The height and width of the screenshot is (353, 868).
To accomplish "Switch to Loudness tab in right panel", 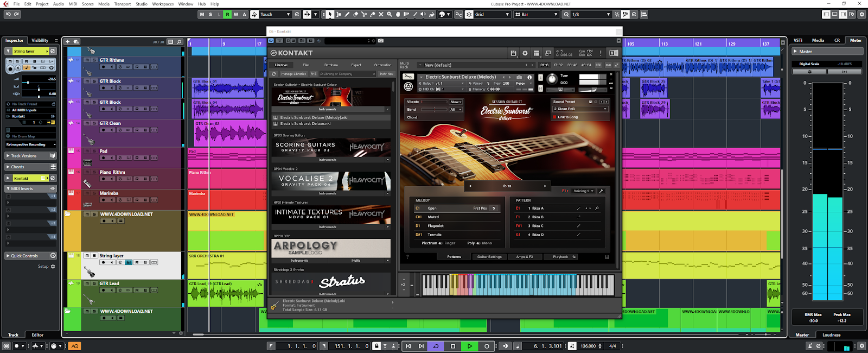I will click(x=831, y=335).
